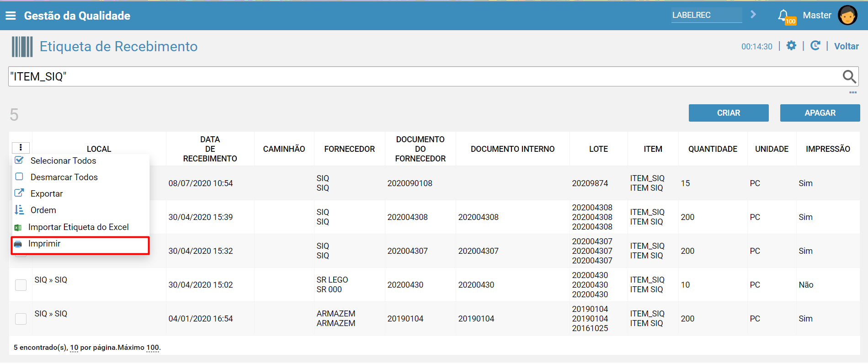Go to LABELREC with the arrow icon
Image resolution: width=868 pixels, height=364 pixels.
pyautogui.click(x=753, y=15)
